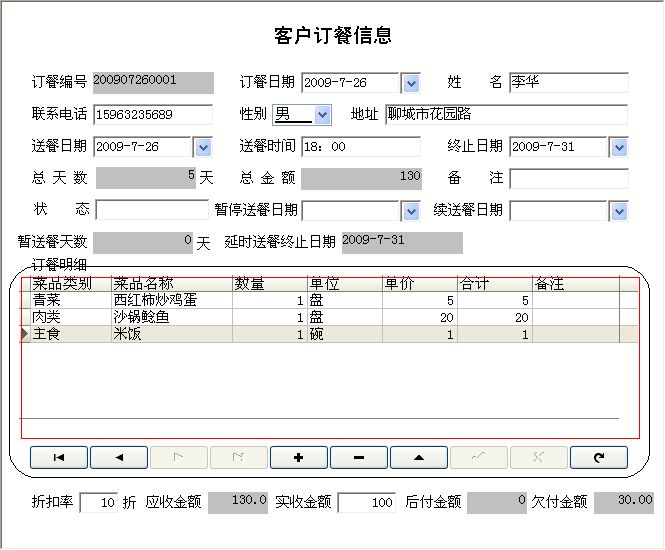Click the empty 备注 input field
This screenshot has height=550, width=665.
tap(569, 179)
